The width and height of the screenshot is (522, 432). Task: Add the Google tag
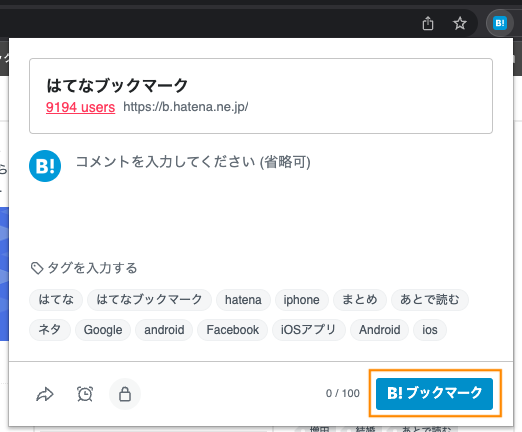(x=103, y=330)
